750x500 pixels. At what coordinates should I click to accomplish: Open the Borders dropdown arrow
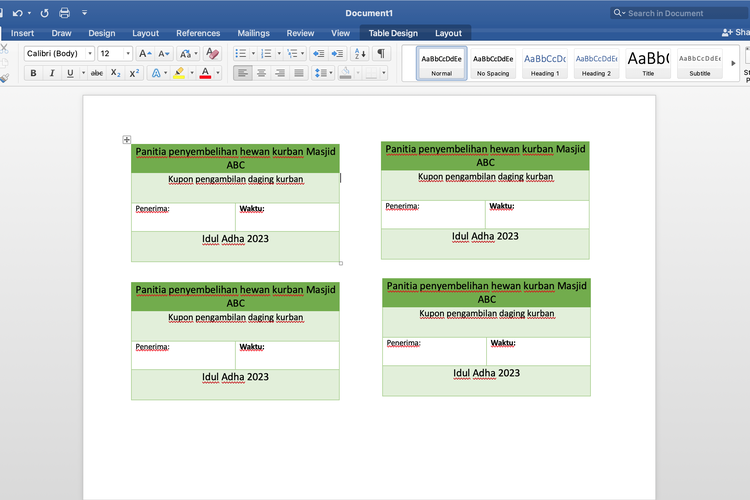coord(384,73)
